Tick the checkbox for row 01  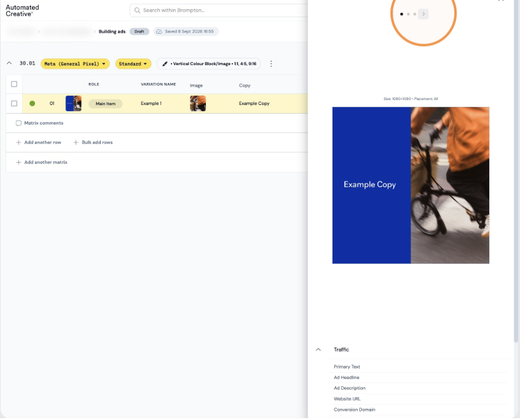[14, 103]
